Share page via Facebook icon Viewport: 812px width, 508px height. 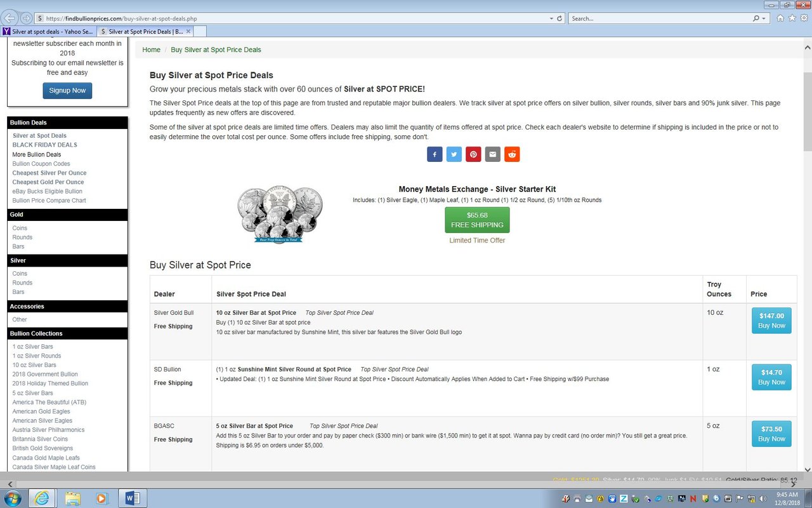[435, 154]
